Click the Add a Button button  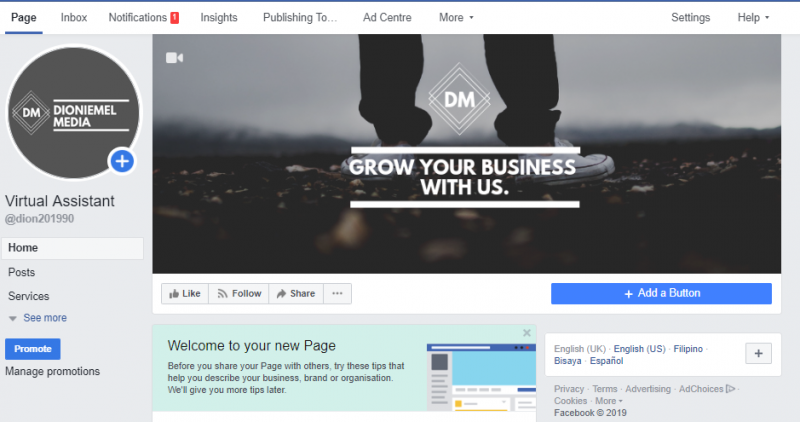click(x=661, y=293)
